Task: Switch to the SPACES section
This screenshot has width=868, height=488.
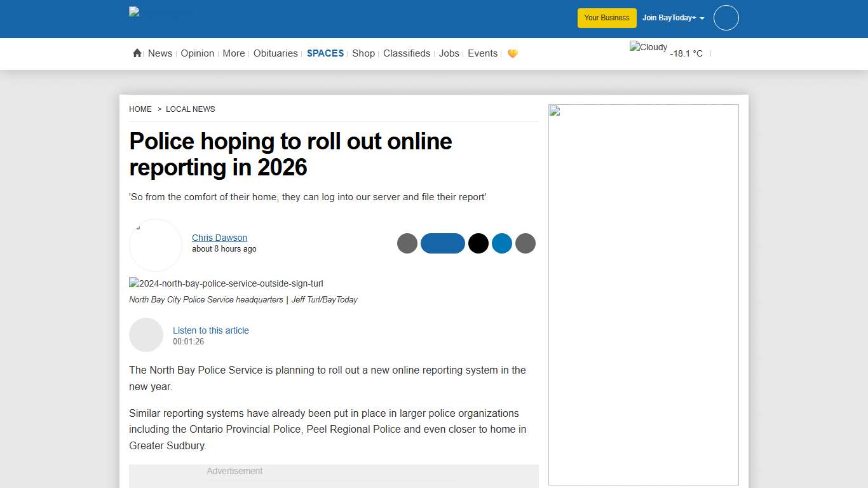Action: click(325, 53)
